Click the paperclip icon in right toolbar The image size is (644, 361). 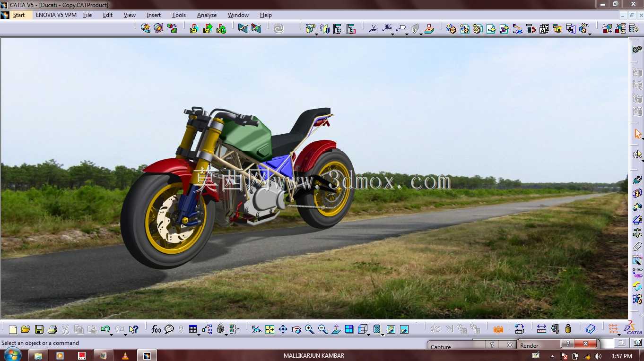637,246
